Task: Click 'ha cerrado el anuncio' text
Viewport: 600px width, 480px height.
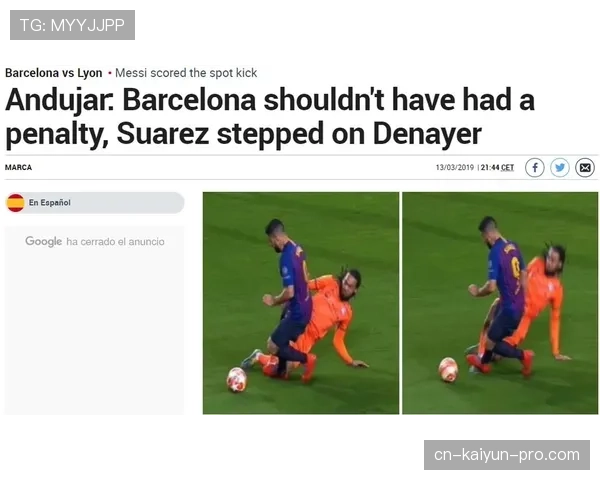Action: (x=115, y=242)
